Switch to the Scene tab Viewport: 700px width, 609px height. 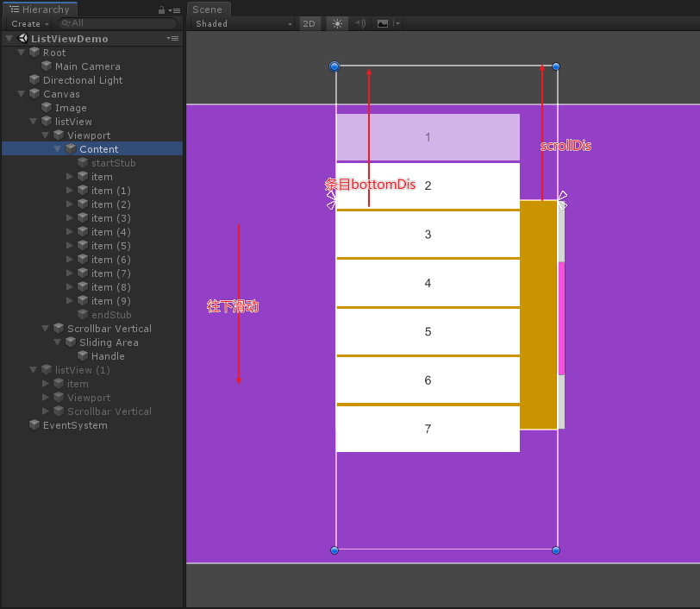click(208, 9)
